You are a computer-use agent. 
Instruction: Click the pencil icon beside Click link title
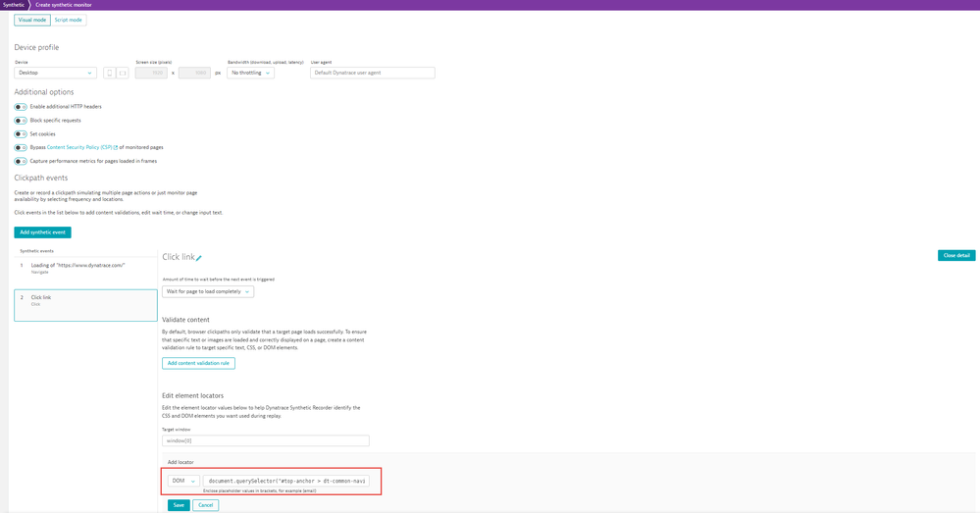(x=199, y=258)
